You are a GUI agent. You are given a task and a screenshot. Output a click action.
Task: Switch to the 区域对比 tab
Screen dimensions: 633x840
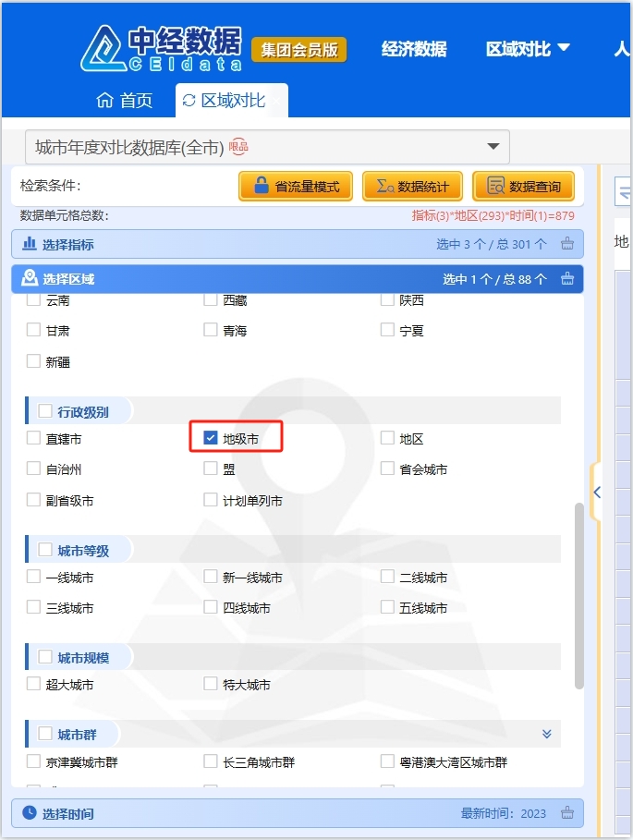232,100
